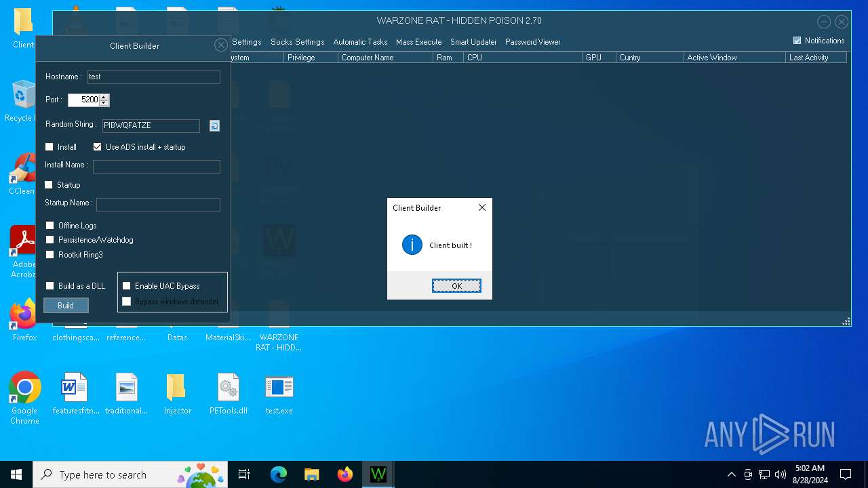Open Task View from the taskbar
This screenshot has height=488, width=868.
click(x=244, y=474)
